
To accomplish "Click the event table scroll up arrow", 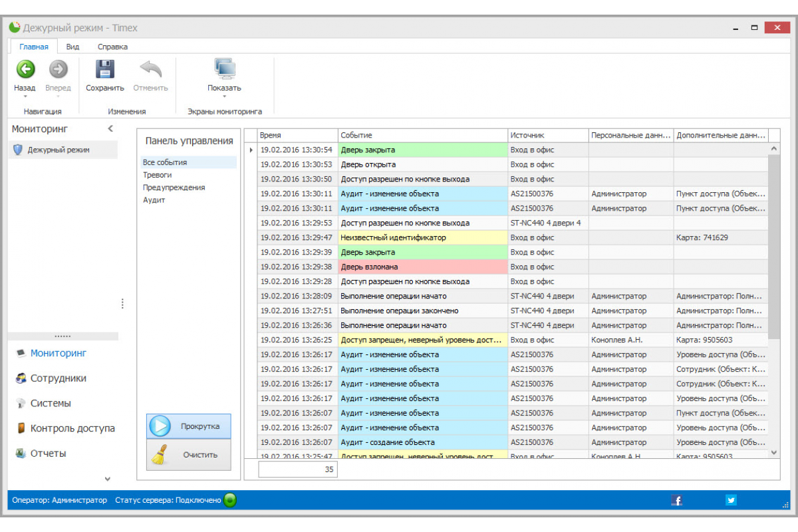I will (x=774, y=149).
